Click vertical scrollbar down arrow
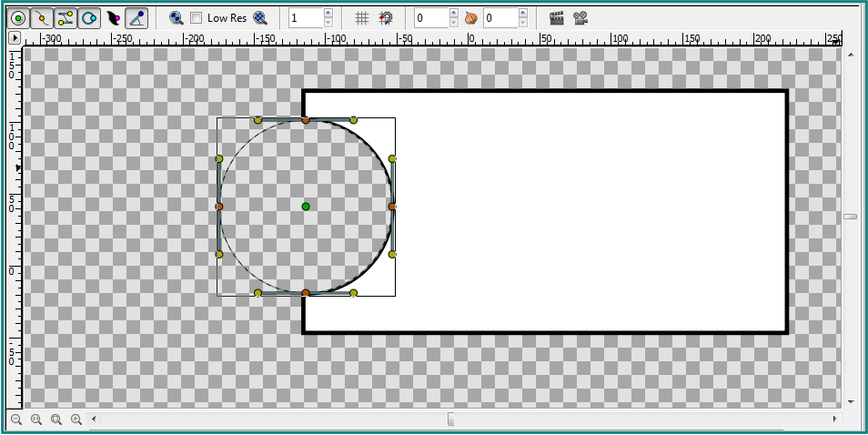The image size is (868, 435). point(851,401)
